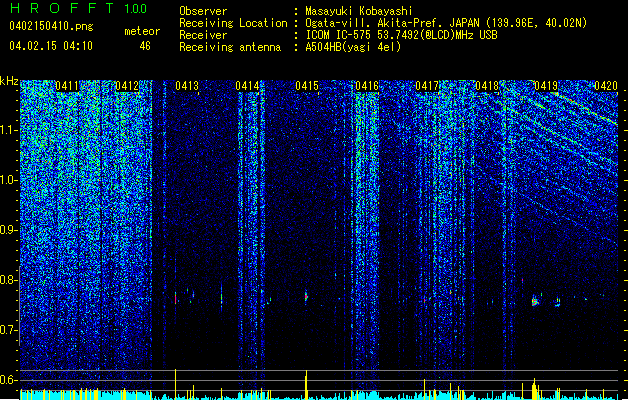
Task: Click the 0415 time marker
Action: 307,86
